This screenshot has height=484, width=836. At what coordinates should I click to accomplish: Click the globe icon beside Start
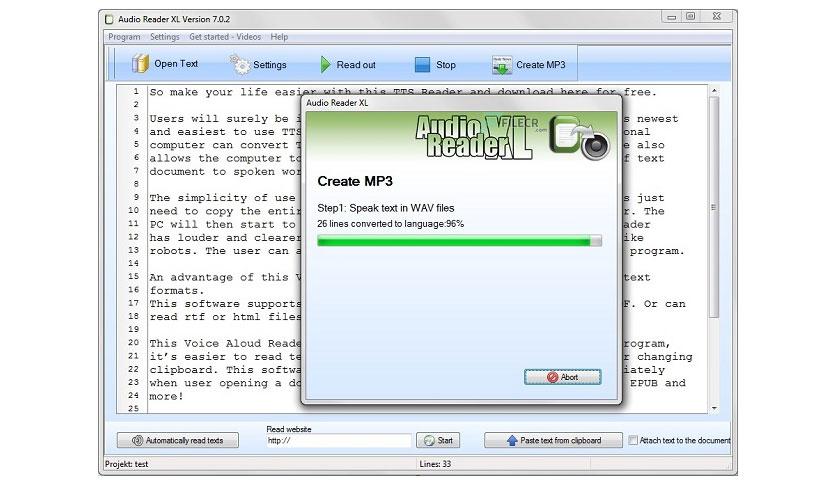(x=429, y=440)
